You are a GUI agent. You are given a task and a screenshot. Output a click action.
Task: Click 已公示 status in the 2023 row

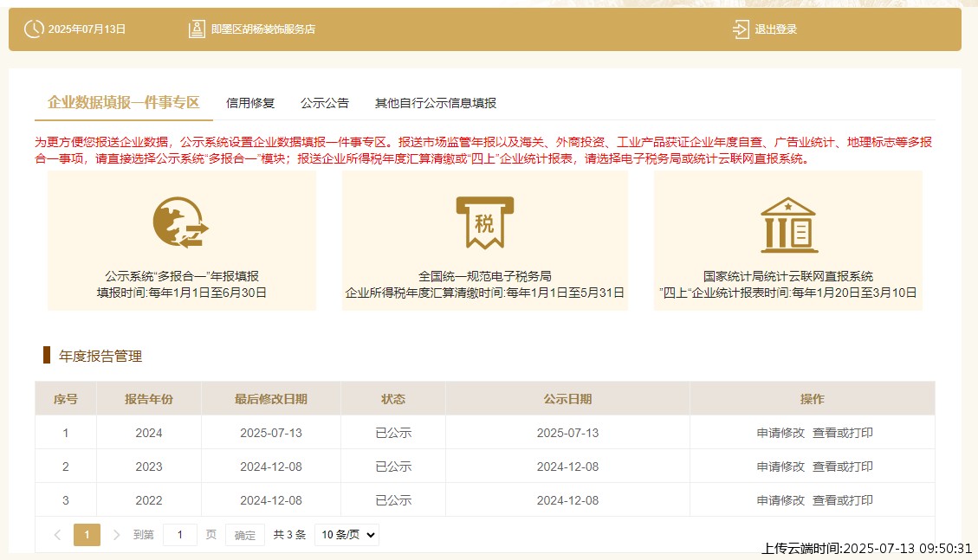(x=393, y=467)
